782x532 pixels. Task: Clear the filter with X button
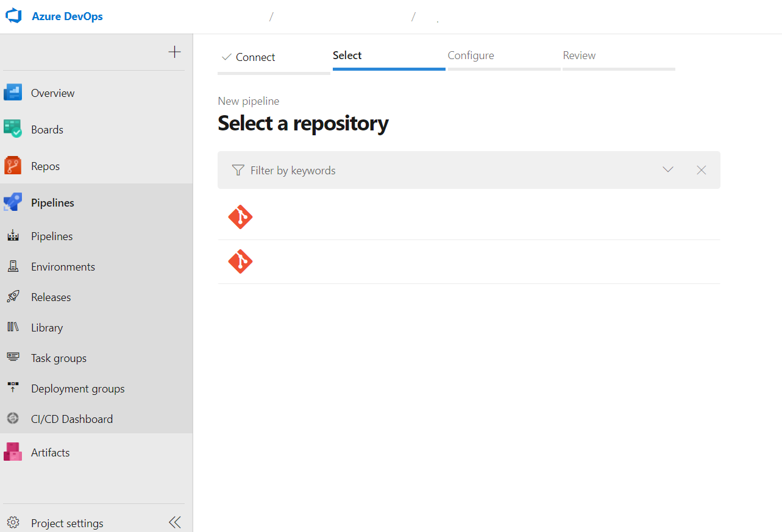(702, 170)
